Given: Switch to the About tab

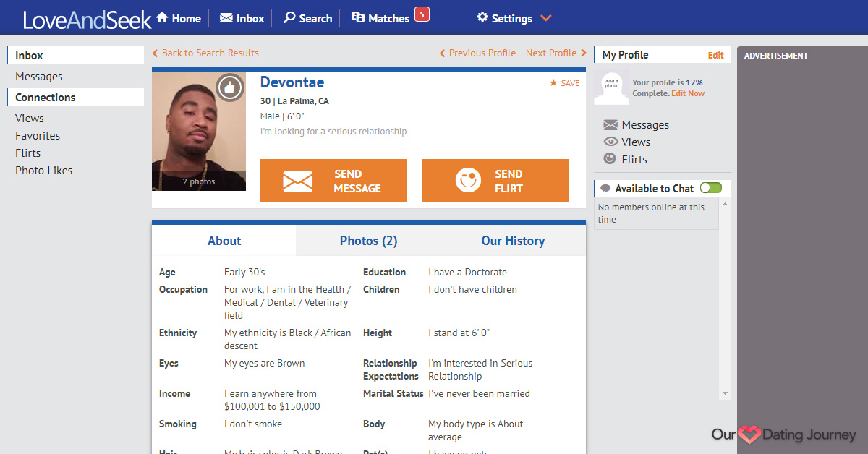Looking at the screenshot, I should 224,241.
